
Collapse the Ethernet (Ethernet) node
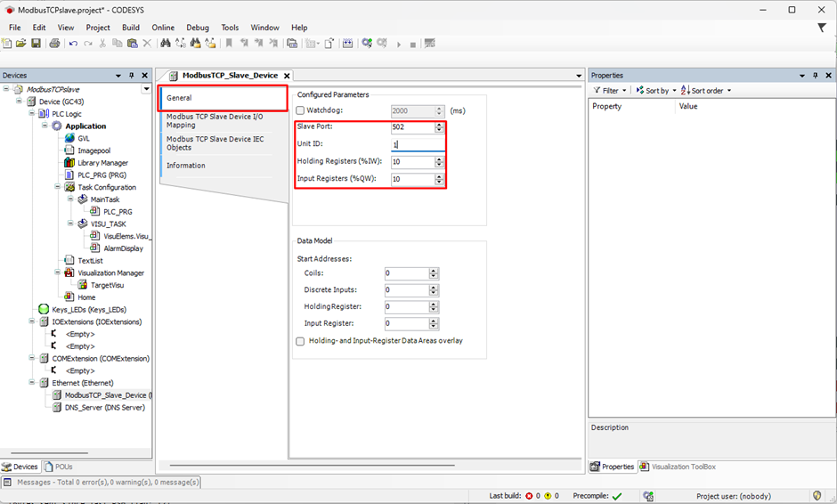31,382
